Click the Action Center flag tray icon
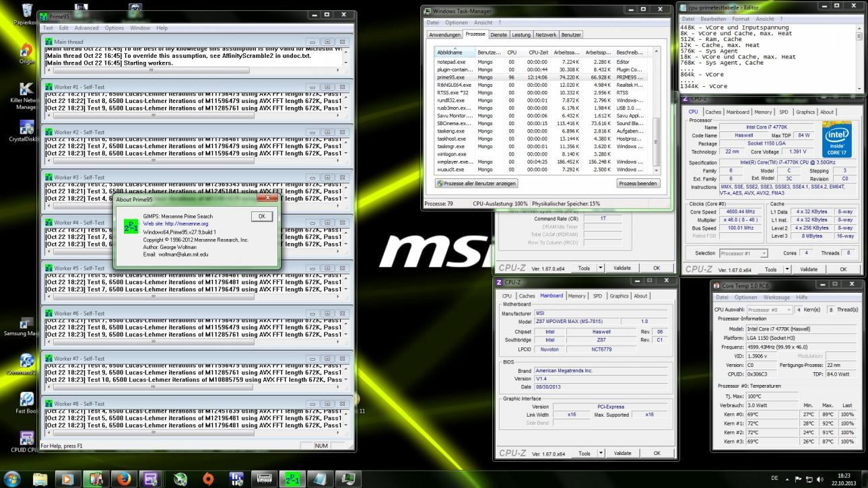868x488 pixels. click(x=799, y=479)
